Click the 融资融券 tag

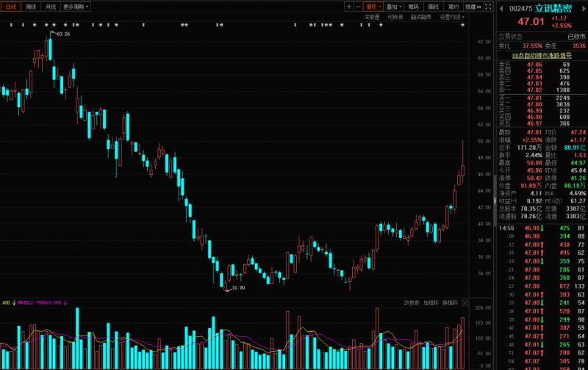click(420, 17)
